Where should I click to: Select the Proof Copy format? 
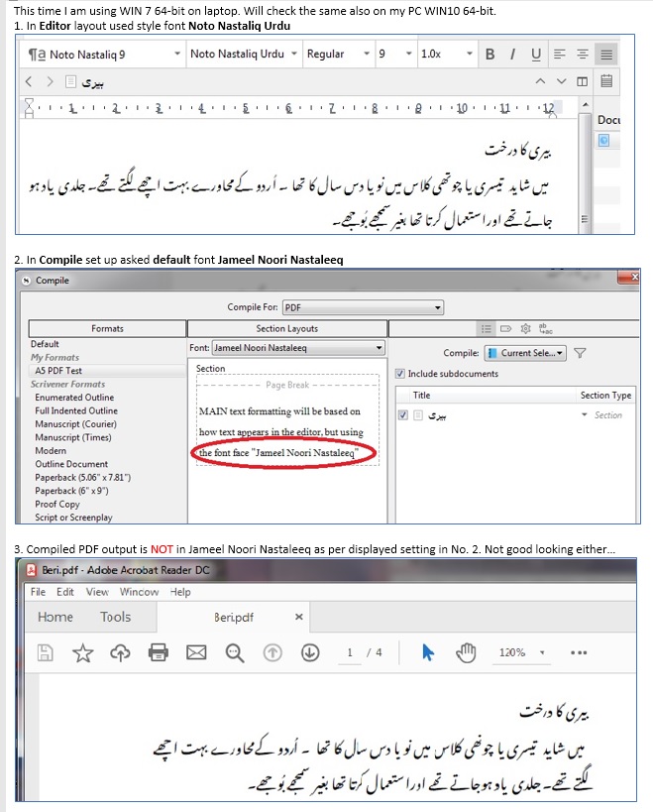[x=56, y=504]
